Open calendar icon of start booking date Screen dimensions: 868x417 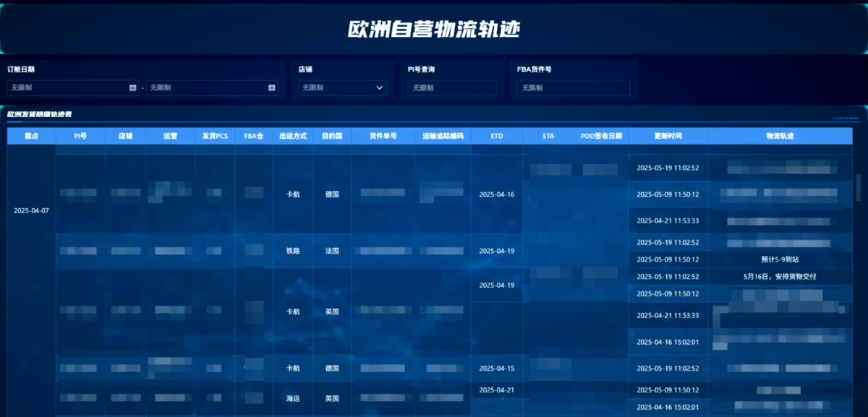coord(132,88)
